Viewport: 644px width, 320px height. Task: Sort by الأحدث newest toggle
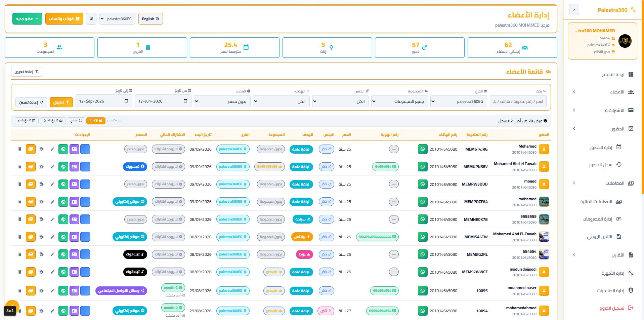[x=96, y=120]
